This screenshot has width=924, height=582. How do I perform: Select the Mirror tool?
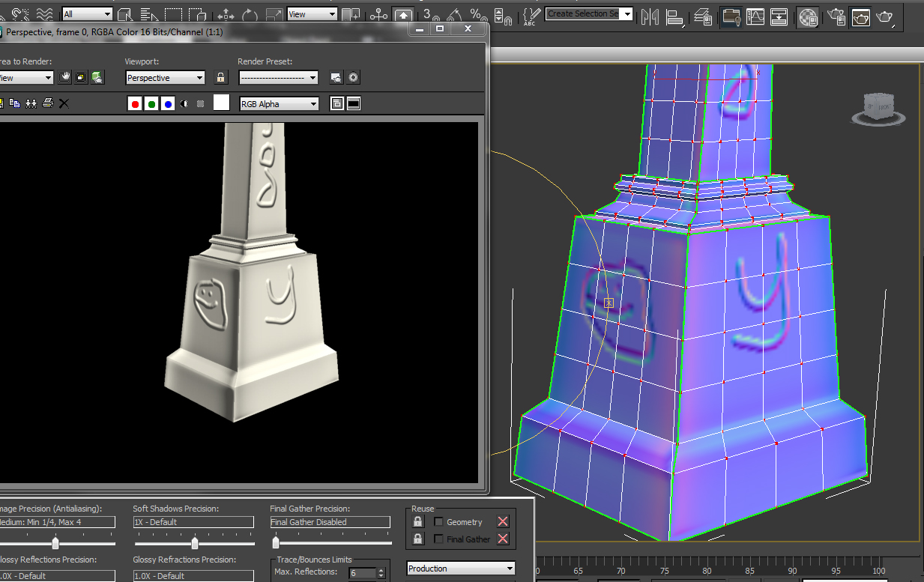coord(650,16)
